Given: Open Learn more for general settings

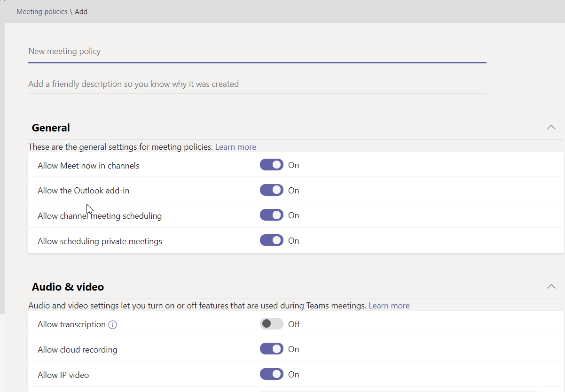Looking at the screenshot, I should (235, 146).
